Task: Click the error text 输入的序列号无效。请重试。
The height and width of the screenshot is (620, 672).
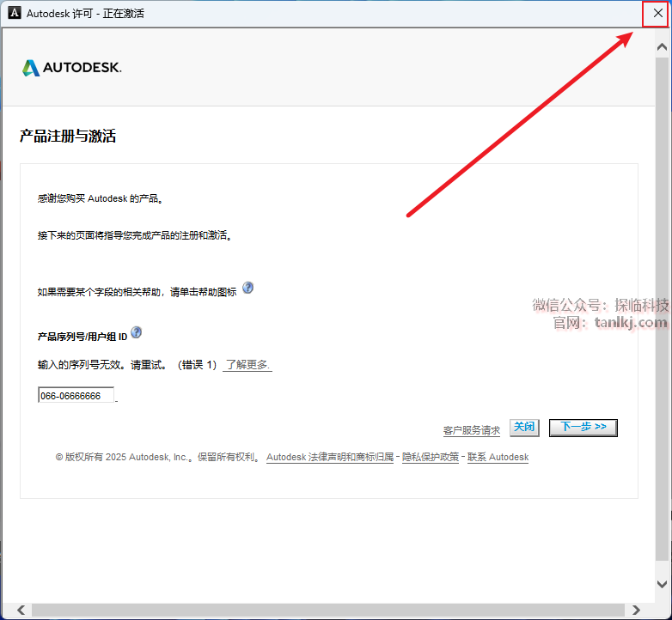Action: click(102, 365)
